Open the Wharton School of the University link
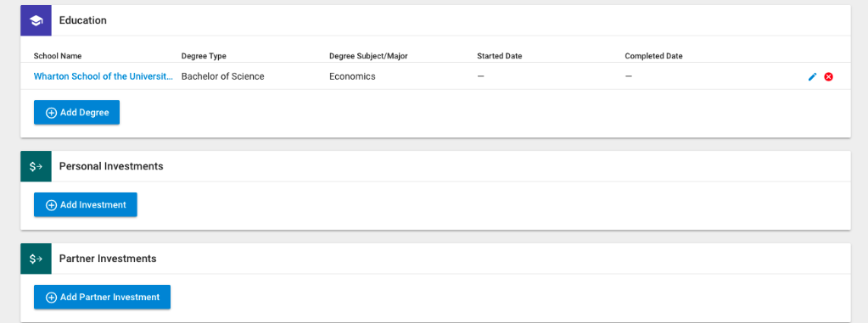 [x=104, y=77]
